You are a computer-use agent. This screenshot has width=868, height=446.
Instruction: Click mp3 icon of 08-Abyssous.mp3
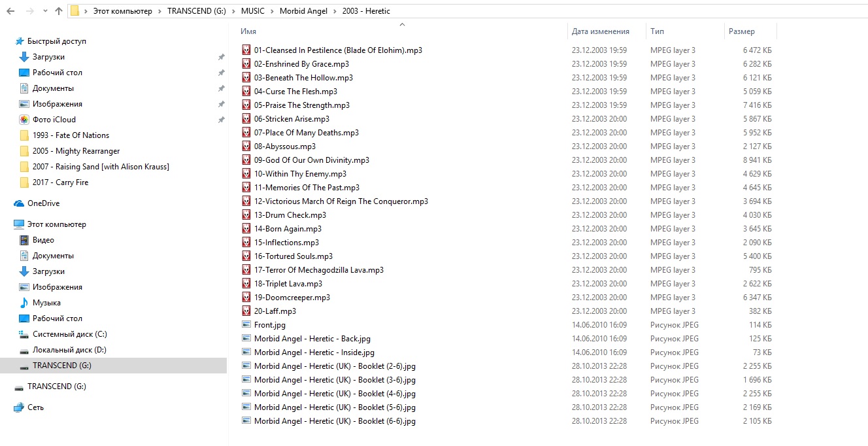tap(246, 146)
